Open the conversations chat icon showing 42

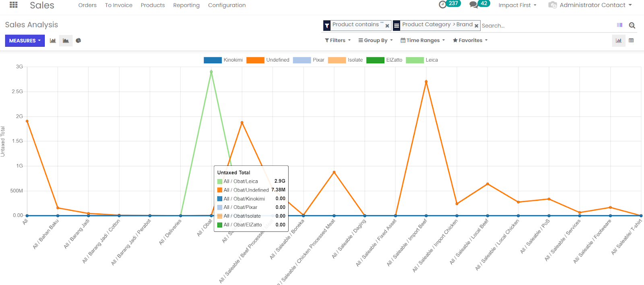[x=474, y=5]
